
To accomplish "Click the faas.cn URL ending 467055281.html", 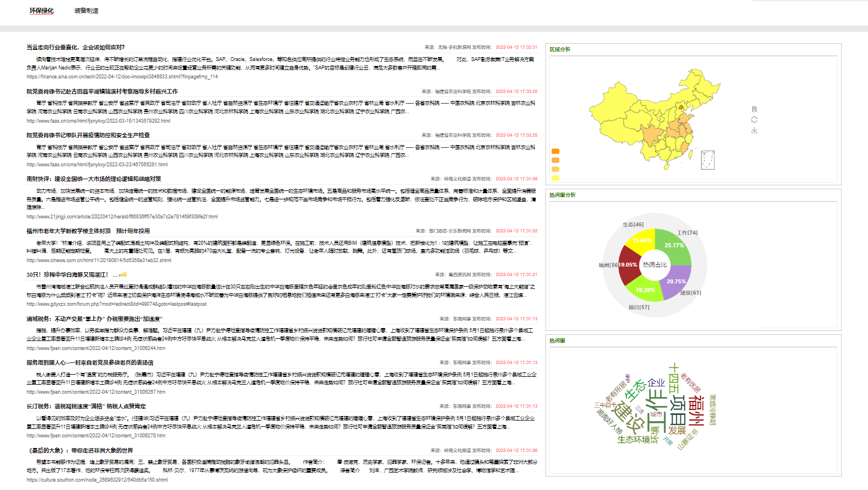I will 97,165.
